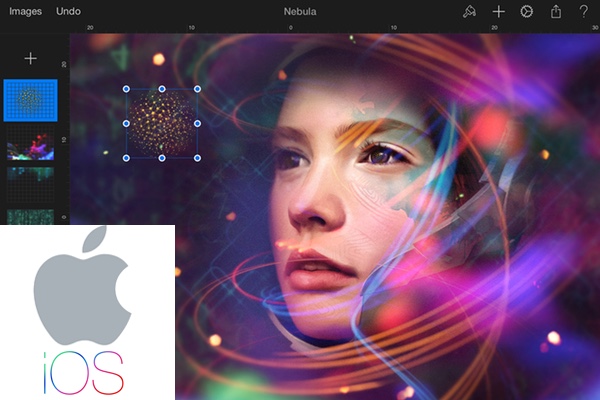Add a new layer with sidebar plus
Screen dimensions: 600x400
click(31, 58)
